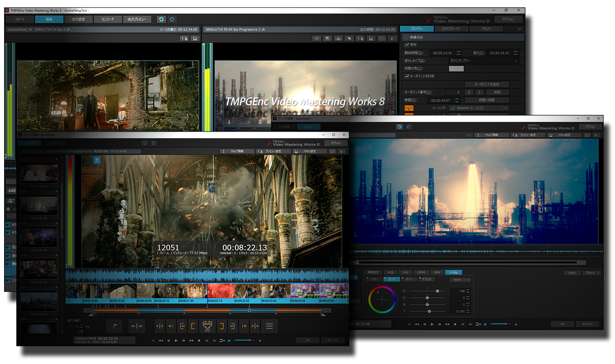Open the hamburger menu icon at the toolbar's right end
Viewport: 615px width, 364px height.
tap(269, 326)
